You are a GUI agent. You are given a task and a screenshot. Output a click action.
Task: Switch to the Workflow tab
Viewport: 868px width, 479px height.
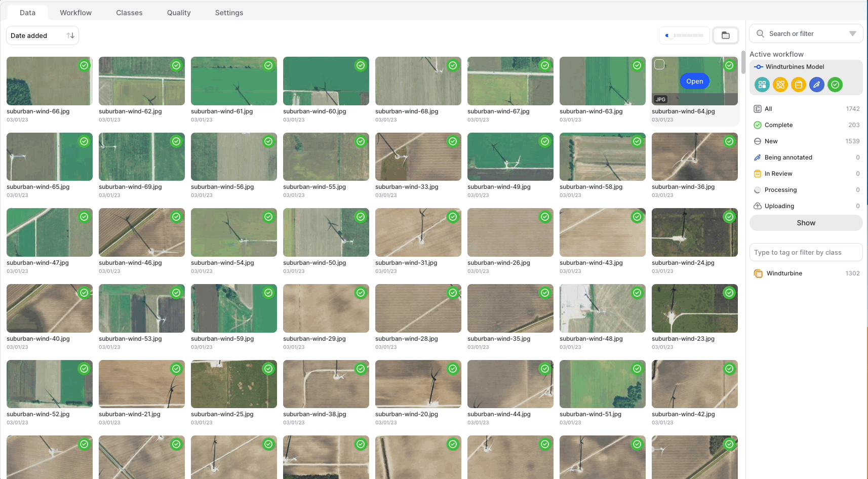tap(76, 13)
